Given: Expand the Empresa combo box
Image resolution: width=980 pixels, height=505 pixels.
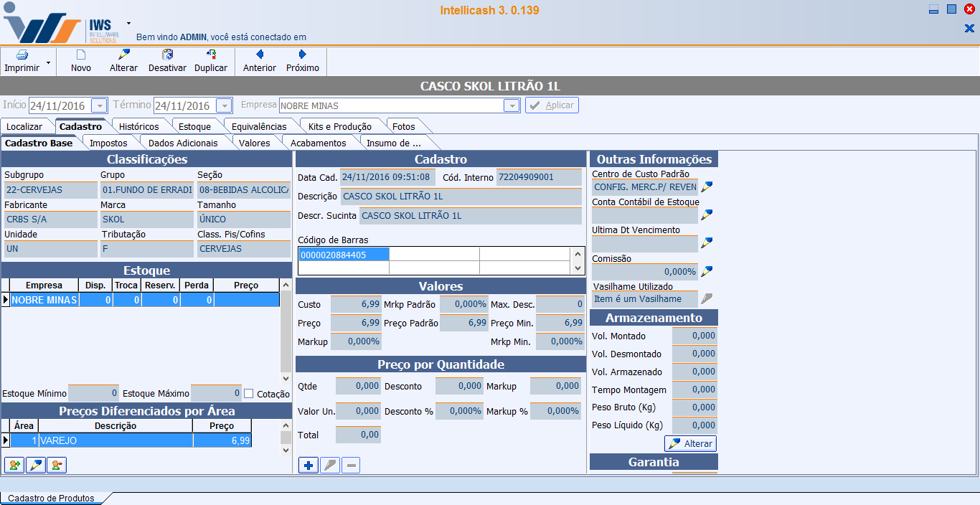Looking at the screenshot, I should [512, 105].
